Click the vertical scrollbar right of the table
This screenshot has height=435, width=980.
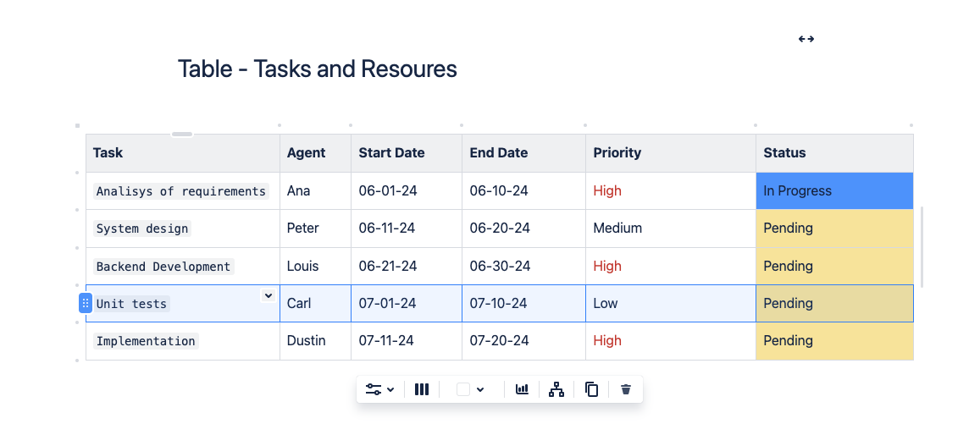coord(922,247)
